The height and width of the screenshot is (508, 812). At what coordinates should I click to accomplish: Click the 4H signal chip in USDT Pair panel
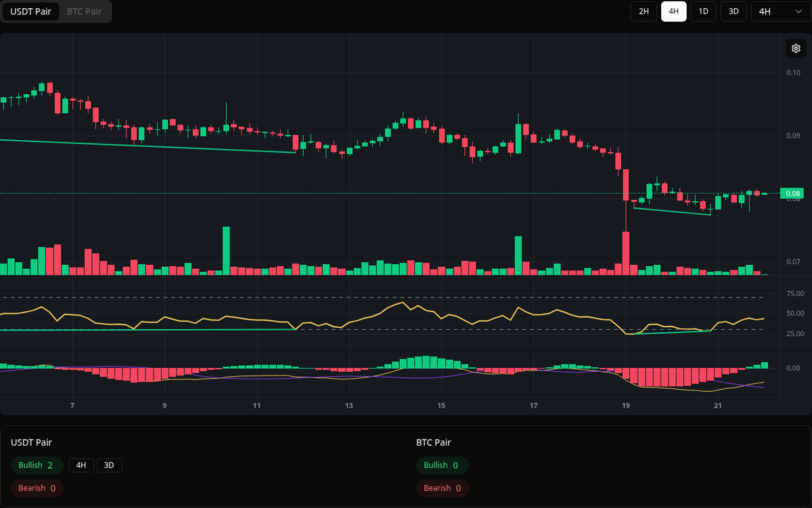[x=81, y=465]
